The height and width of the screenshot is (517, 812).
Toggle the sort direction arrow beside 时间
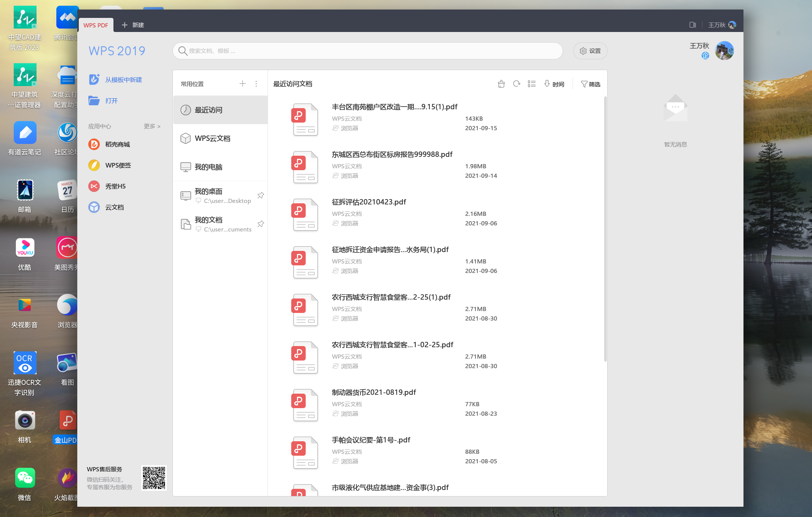pos(547,84)
